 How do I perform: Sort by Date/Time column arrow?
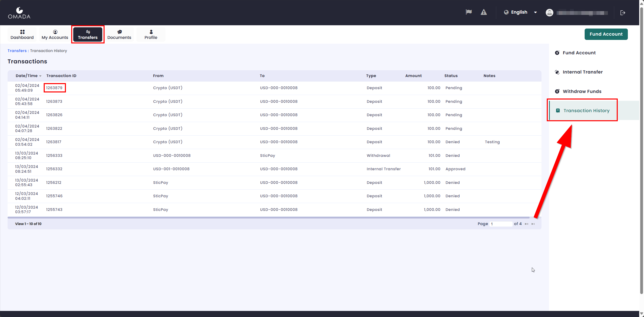[40, 76]
